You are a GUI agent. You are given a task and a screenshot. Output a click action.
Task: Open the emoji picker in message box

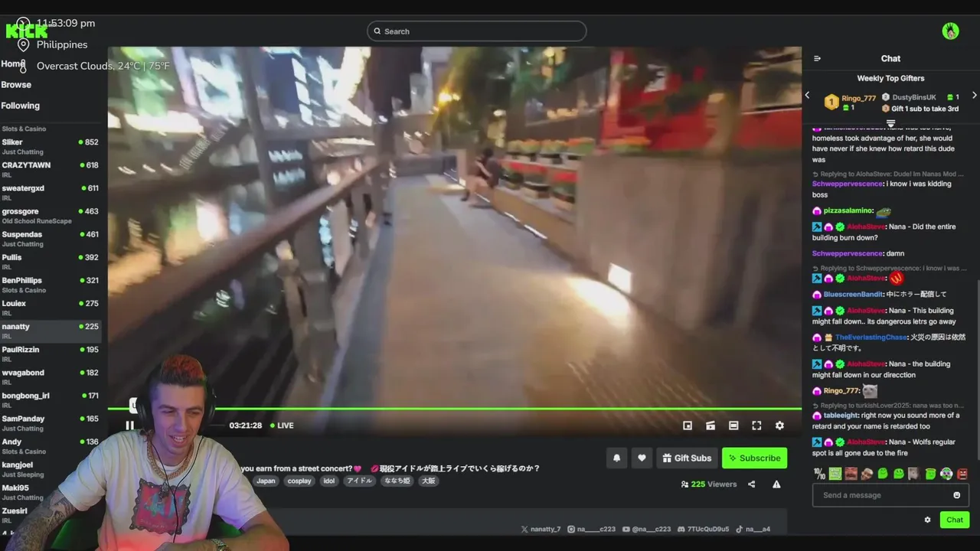click(x=956, y=495)
